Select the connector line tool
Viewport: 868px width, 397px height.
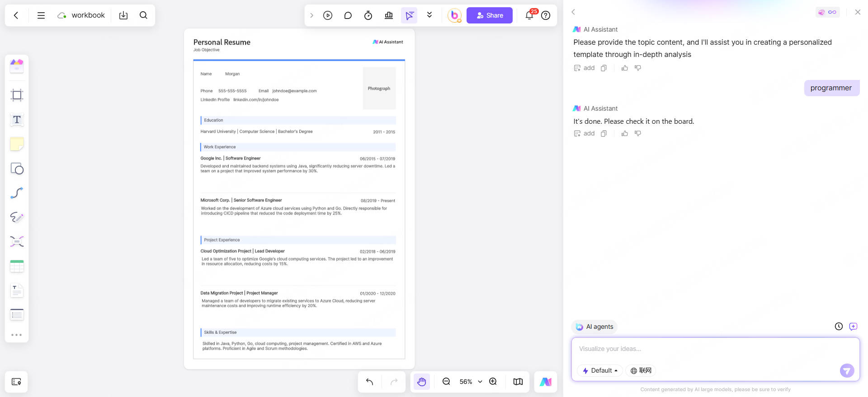pos(17,193)
